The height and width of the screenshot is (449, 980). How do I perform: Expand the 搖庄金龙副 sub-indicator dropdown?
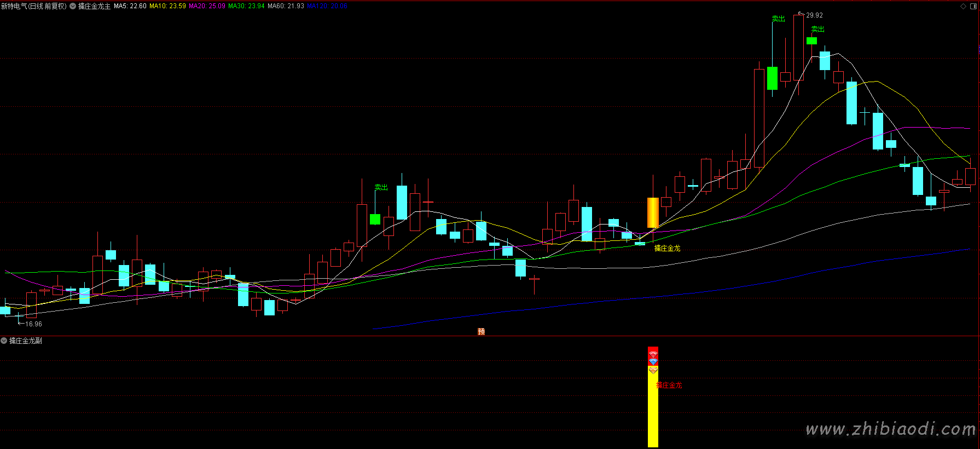pos(4,341)
